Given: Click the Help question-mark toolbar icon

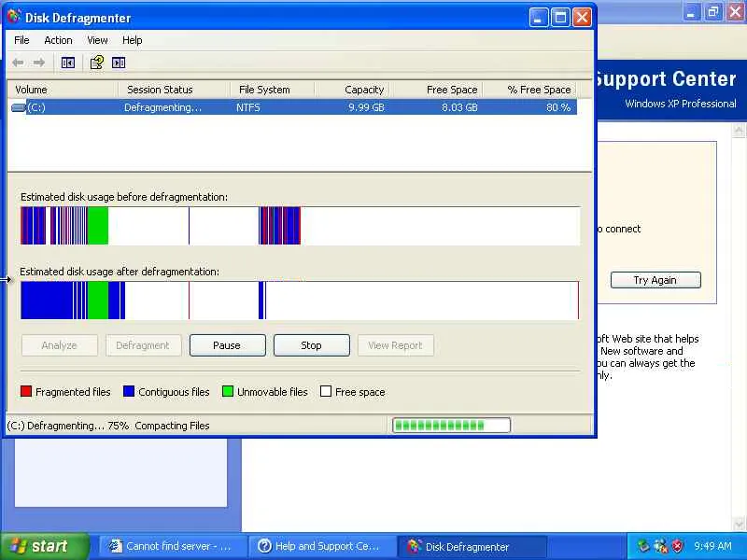Looking at the screenshot, I should (x=97, y=63).
